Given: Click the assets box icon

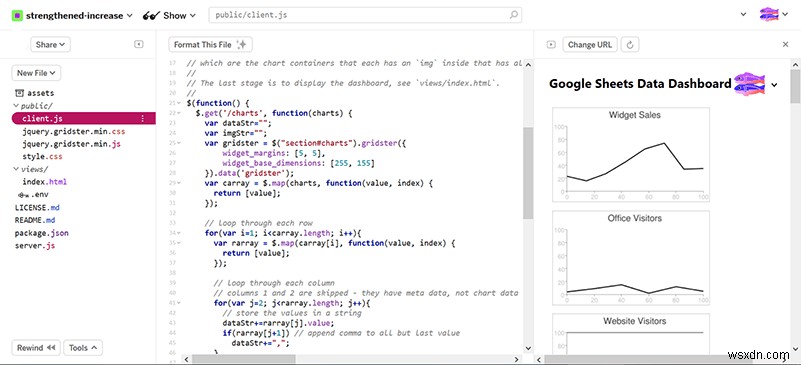Looking at the screenshot, I should tap(19, 93).
